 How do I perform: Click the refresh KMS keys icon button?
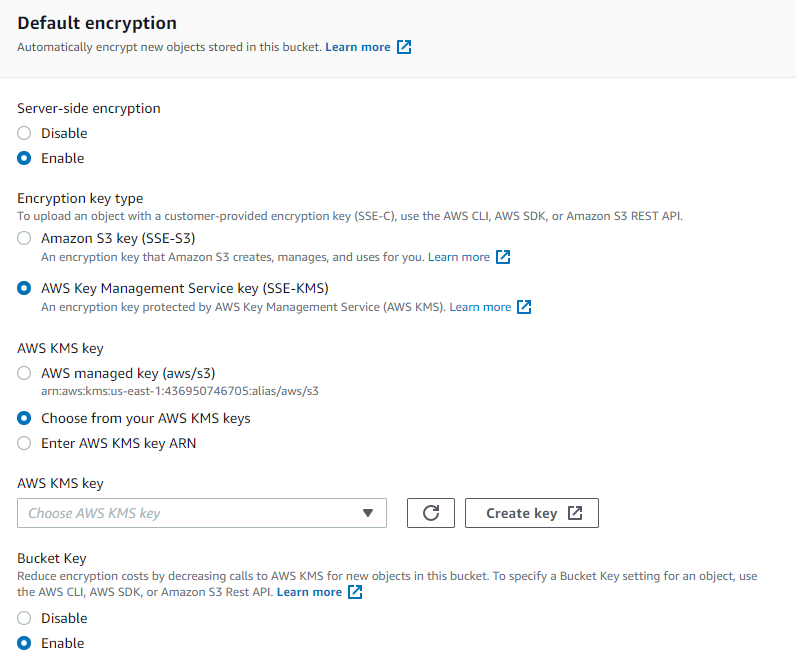click(430, 513)
